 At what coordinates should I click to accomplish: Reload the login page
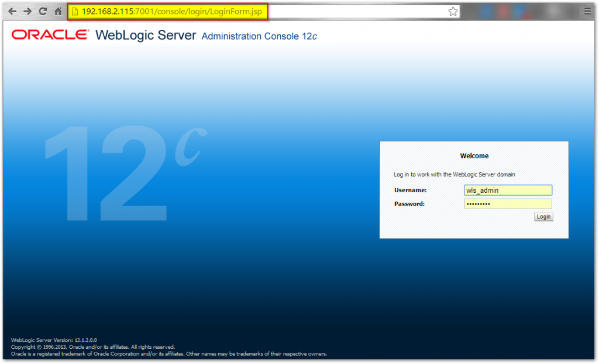coord(42,11)
